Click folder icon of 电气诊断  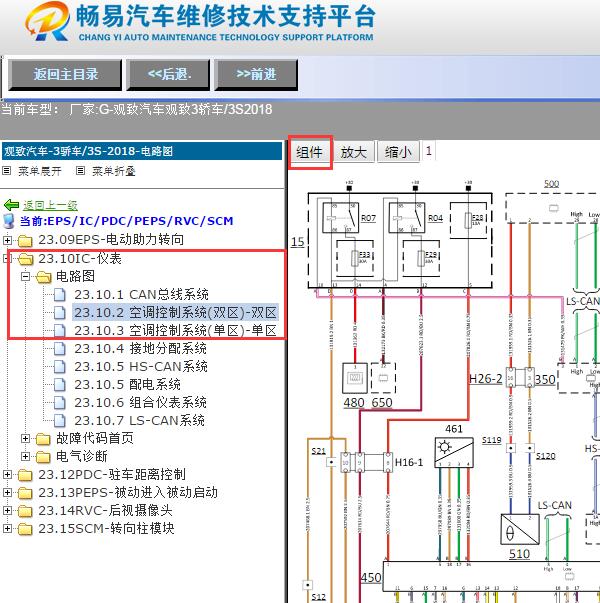(x=43, y=457)
